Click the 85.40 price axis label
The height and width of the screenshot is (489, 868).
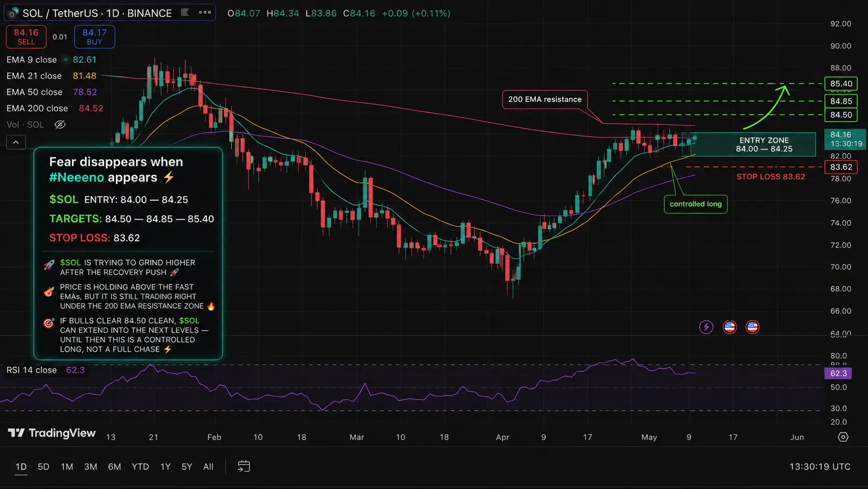[841, 84]
